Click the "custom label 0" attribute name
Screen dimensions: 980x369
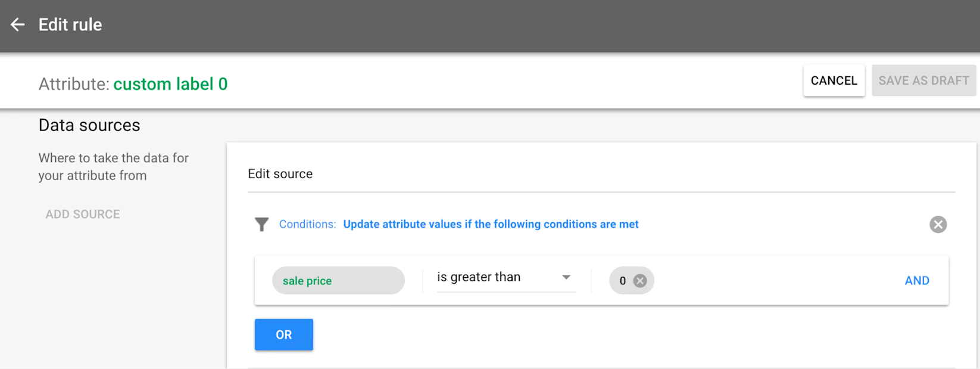[x=170, y=84]
